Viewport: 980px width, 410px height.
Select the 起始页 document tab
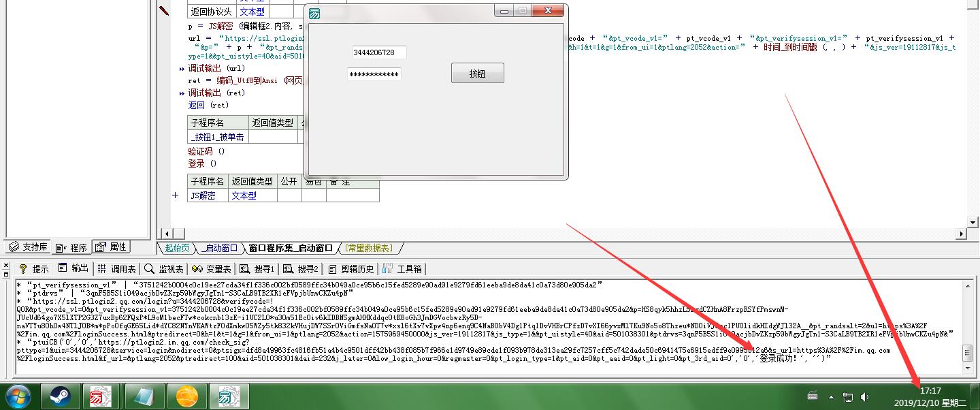(177, 248)
